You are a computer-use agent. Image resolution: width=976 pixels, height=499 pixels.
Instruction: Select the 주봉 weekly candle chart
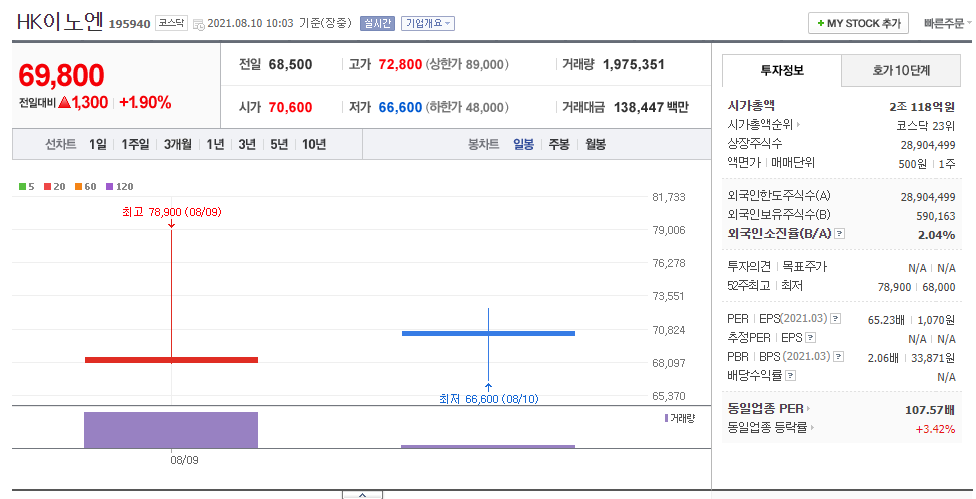[559, 144]
